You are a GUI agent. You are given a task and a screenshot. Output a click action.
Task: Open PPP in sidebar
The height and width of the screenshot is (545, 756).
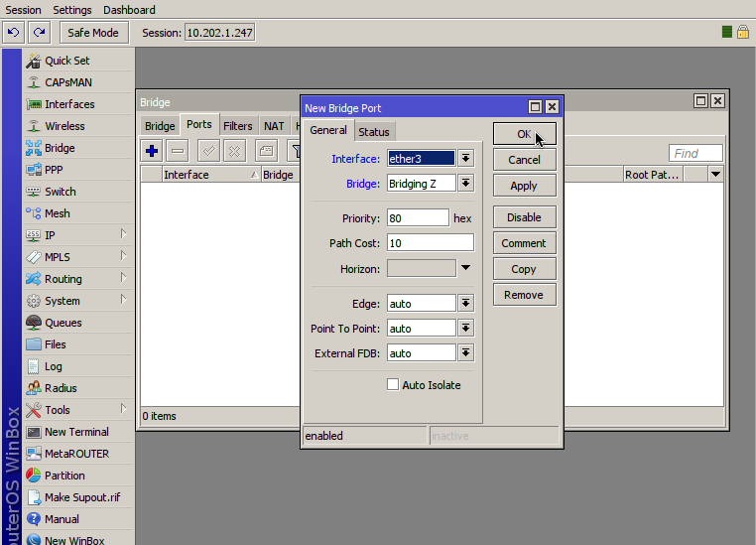pyautogui.click(x=79, y=170)
